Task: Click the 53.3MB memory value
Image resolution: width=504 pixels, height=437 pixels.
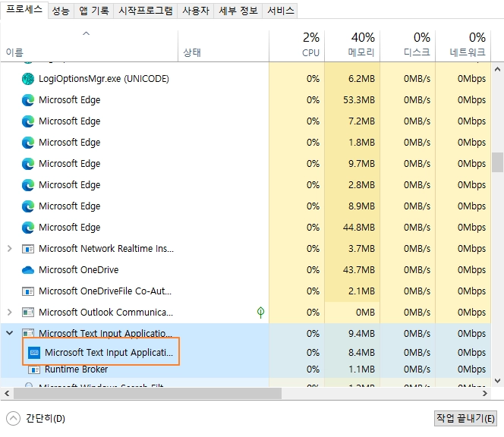Action: [359, 100]
